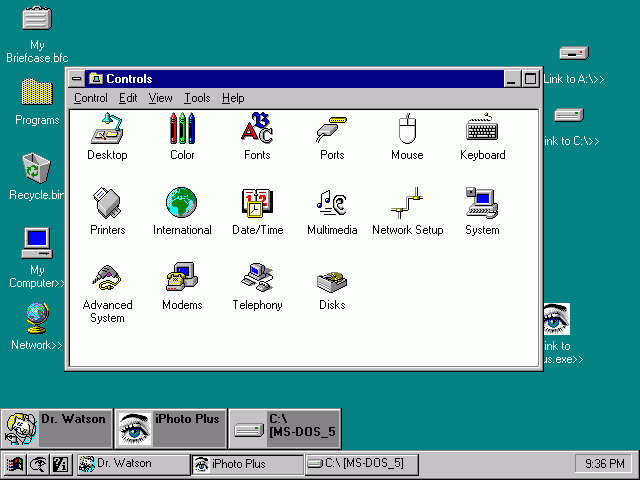Open the Printers icon
Viewport: 640px width, 480px height.
click(107, 203)
